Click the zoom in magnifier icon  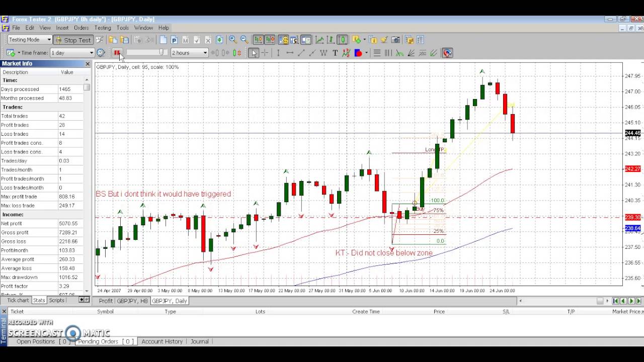[x=233, y=40]
